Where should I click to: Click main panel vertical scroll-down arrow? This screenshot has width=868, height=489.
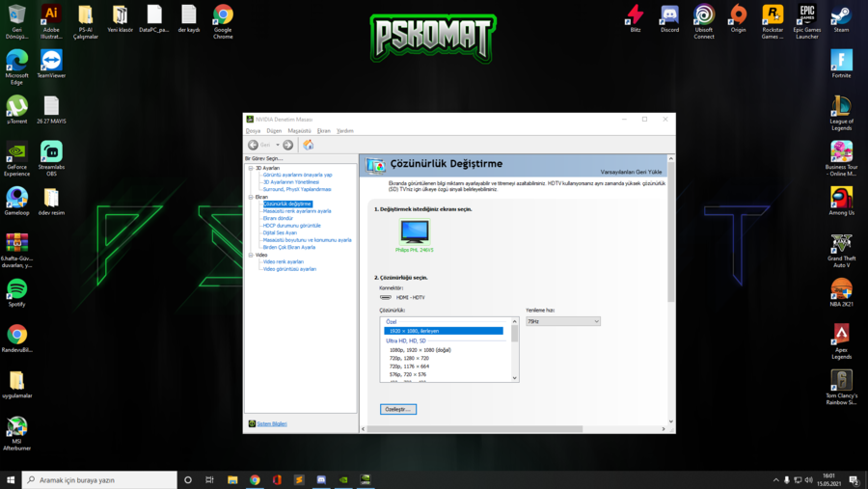[x=671, y=421]
